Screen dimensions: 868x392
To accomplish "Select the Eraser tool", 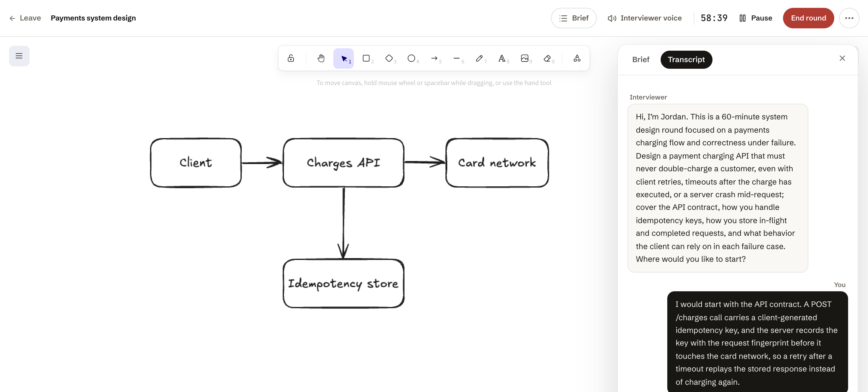I will [x=547, y=58].
